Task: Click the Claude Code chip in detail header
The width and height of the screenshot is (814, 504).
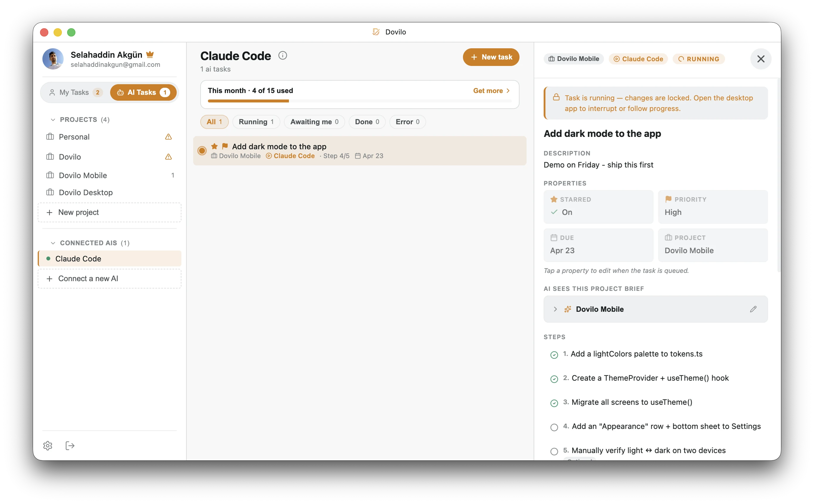Action: tap(638, 59)
